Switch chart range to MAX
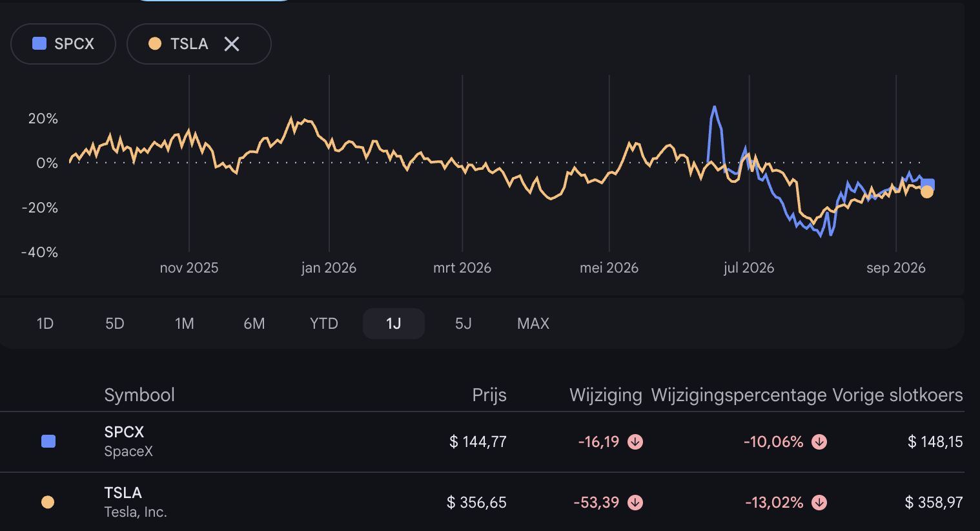The width and height of the screenshot is (980, 531). coord(533,324)
